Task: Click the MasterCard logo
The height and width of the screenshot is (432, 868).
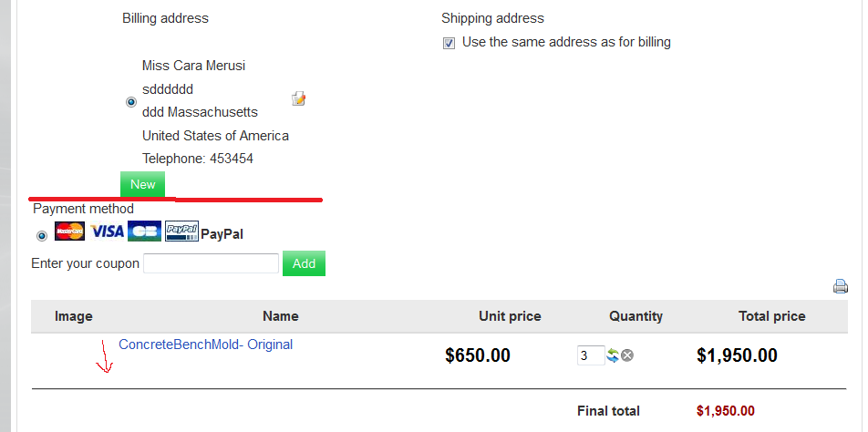Action: point(69,231)
